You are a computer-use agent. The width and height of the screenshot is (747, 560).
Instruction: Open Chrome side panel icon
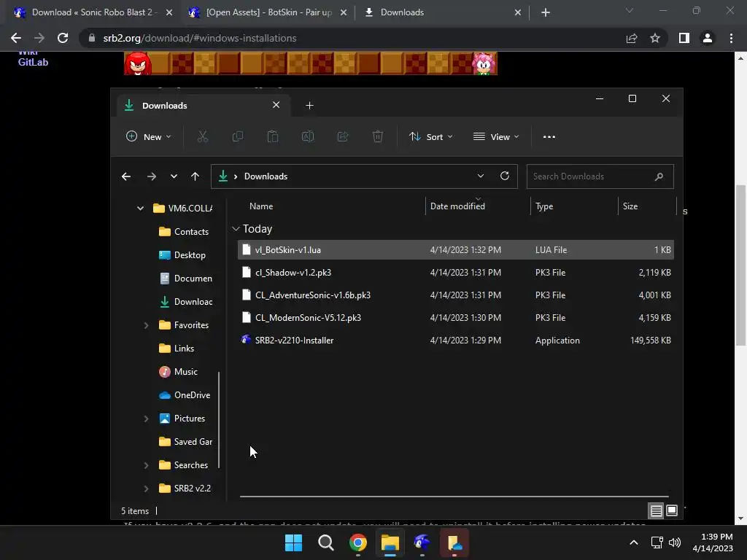point(684,38)
